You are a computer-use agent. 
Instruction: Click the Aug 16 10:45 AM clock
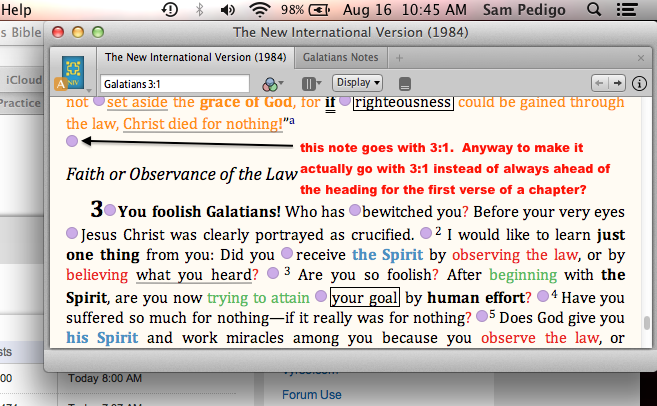(x=404, y=9)
